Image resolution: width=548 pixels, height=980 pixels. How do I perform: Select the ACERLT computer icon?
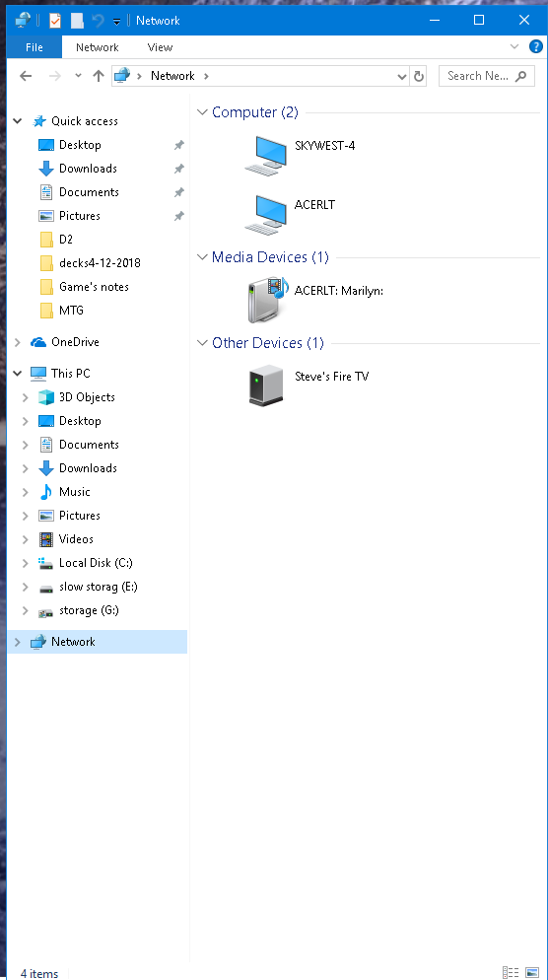coord(265,214)
